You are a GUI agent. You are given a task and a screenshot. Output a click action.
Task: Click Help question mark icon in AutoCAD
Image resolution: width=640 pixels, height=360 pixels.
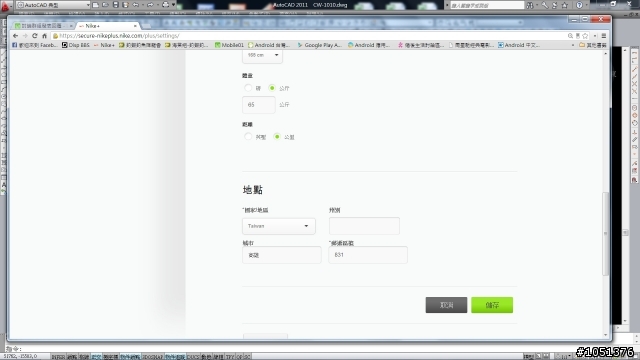579,5
